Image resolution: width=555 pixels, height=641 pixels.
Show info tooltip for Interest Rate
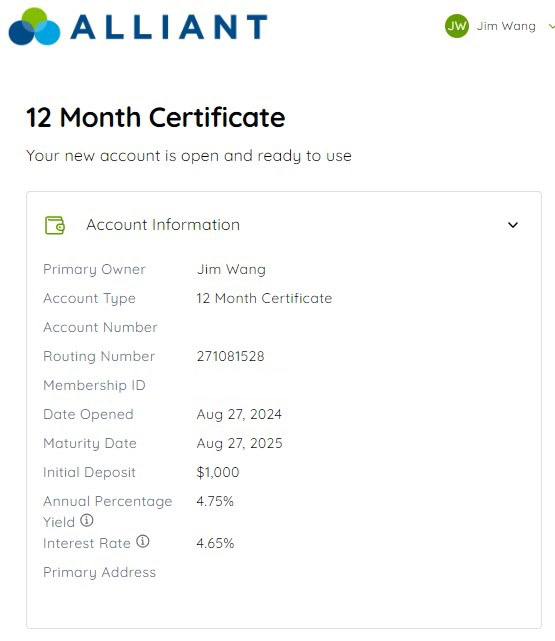pos(143,542)
